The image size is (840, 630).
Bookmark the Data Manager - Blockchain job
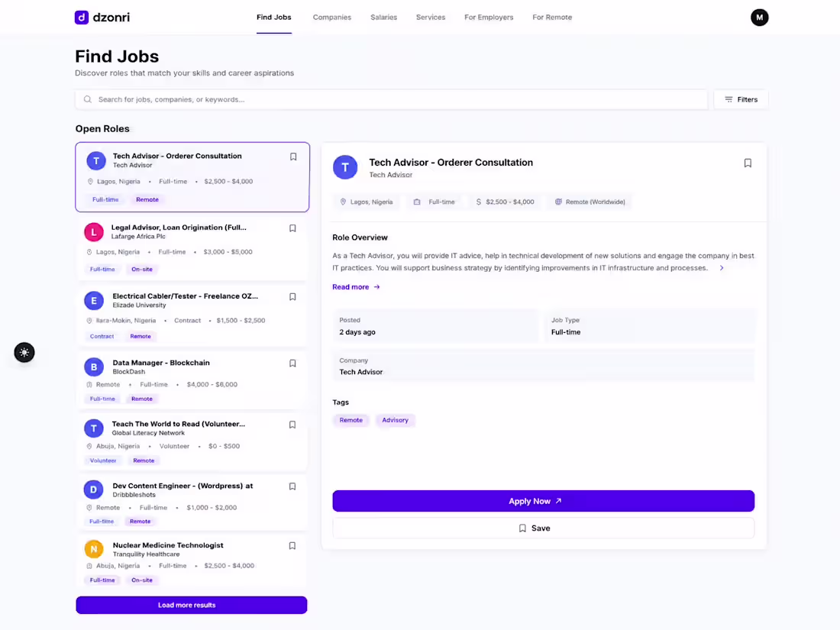click(292, 363)
